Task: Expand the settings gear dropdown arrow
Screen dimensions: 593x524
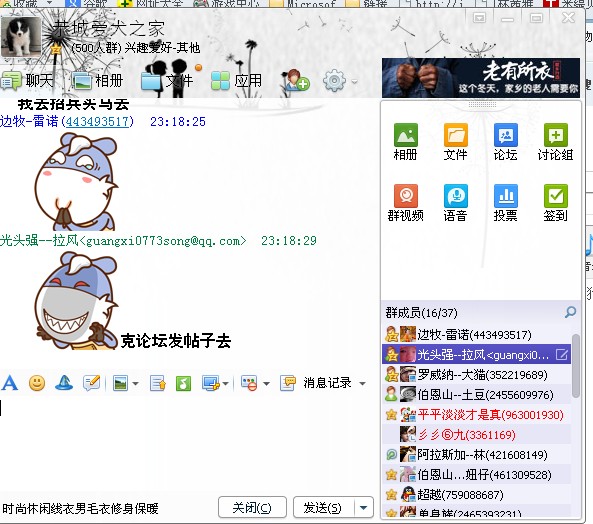Action: (354, 81)
